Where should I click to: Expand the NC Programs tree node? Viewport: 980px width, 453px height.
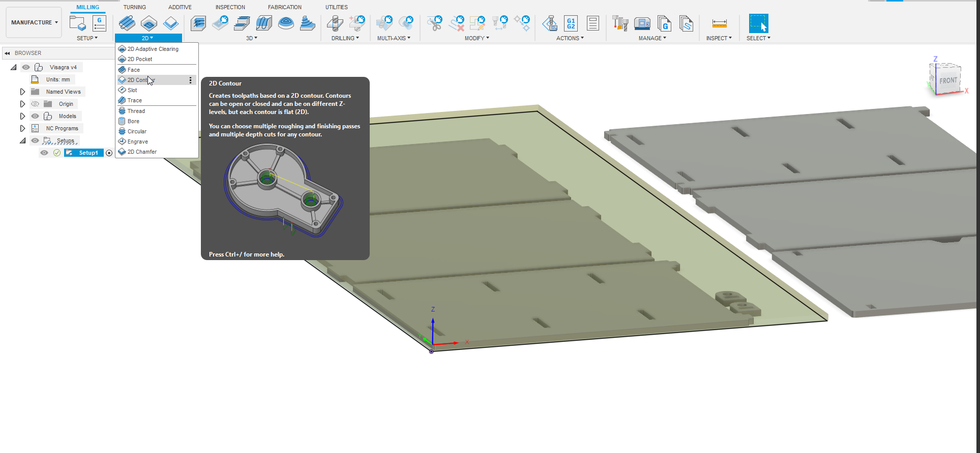point(22,128)
